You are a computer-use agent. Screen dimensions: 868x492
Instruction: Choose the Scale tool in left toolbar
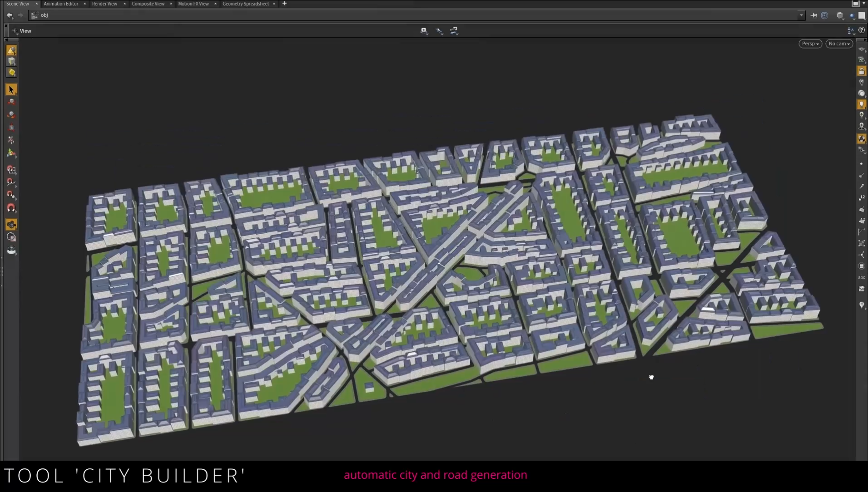(11, 128)
